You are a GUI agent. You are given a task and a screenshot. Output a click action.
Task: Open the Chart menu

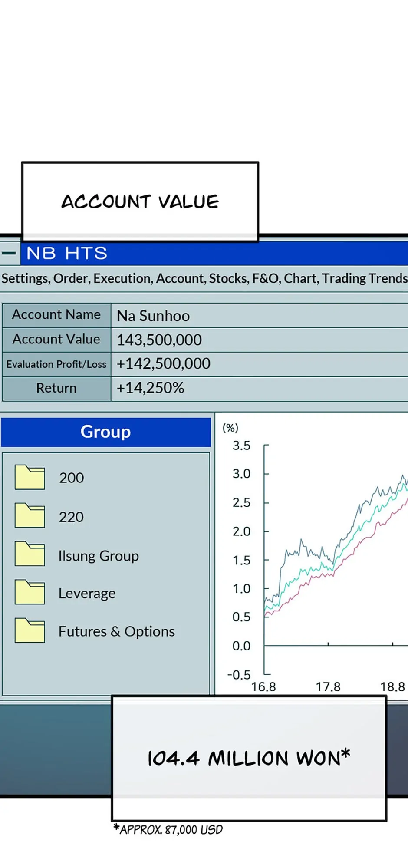300,278
